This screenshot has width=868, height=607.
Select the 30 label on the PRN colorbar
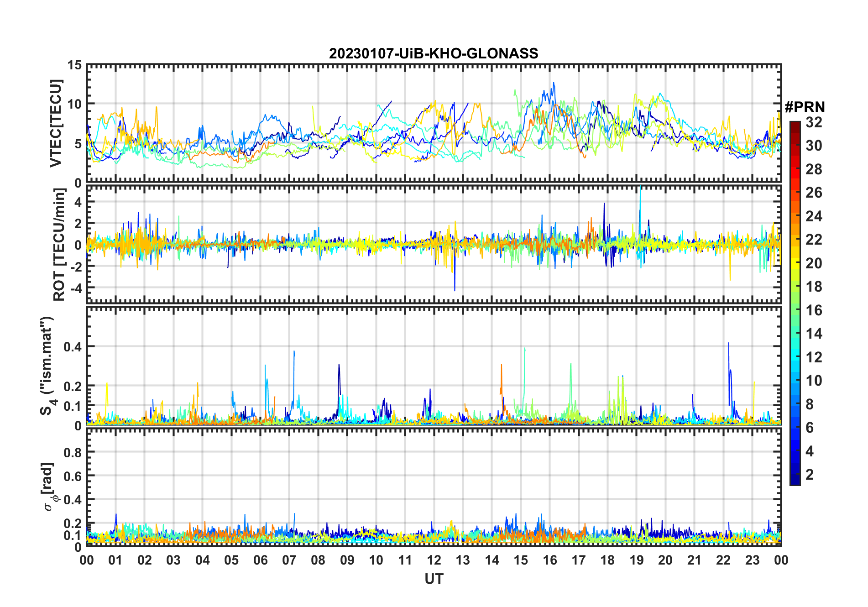(x=814, y=146)
